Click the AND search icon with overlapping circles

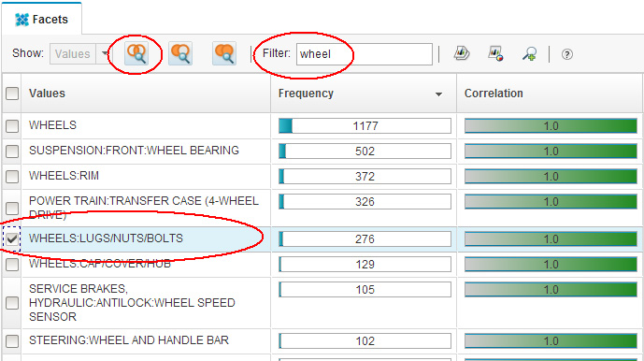(x=136, y=53)
